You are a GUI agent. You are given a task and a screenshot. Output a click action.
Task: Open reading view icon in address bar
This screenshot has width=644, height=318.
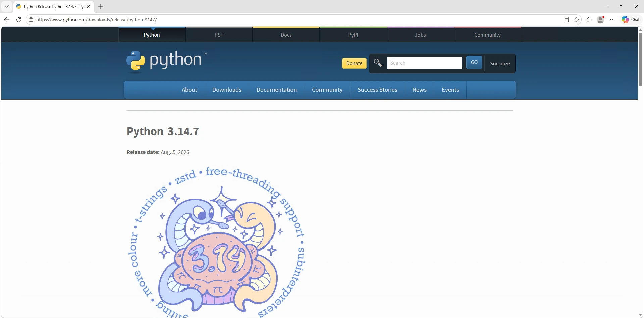(x=567, y=20)
